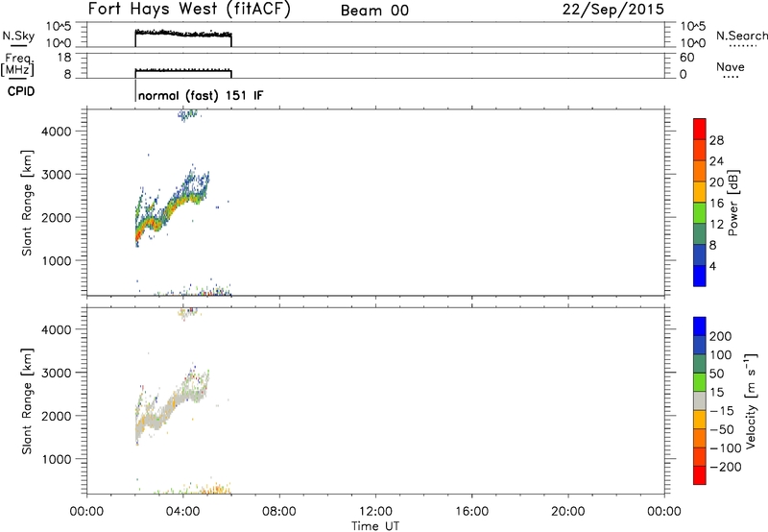Click the noise trace in the N.Sky panel

pos(182,34)
